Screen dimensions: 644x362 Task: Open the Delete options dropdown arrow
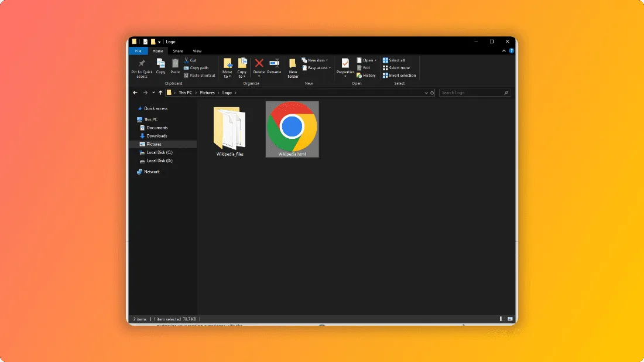(x=259, y=76)
